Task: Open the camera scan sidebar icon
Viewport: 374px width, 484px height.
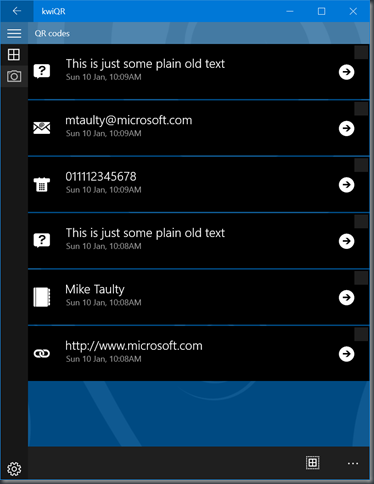Action: pos(14,76)
